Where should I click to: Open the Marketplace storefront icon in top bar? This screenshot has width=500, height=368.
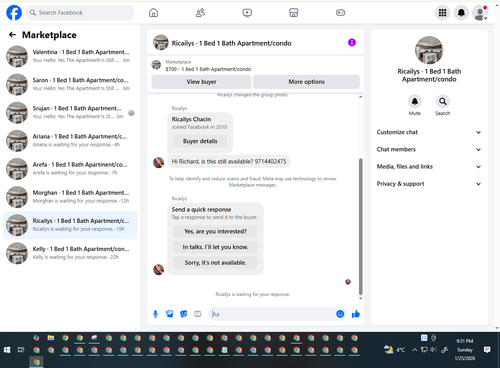pos(294,13)
